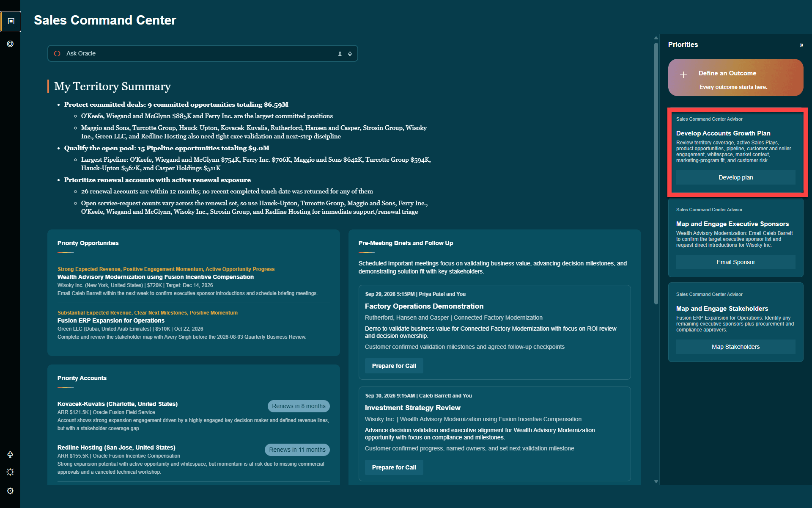
Task: Prepare for Call for Investment Strategy Review
Action: click(394, 467)
